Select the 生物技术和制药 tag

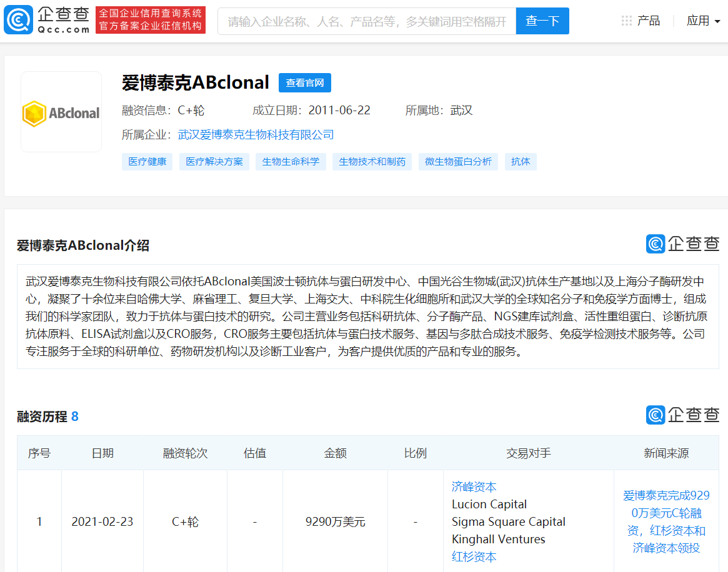(372, 162)
